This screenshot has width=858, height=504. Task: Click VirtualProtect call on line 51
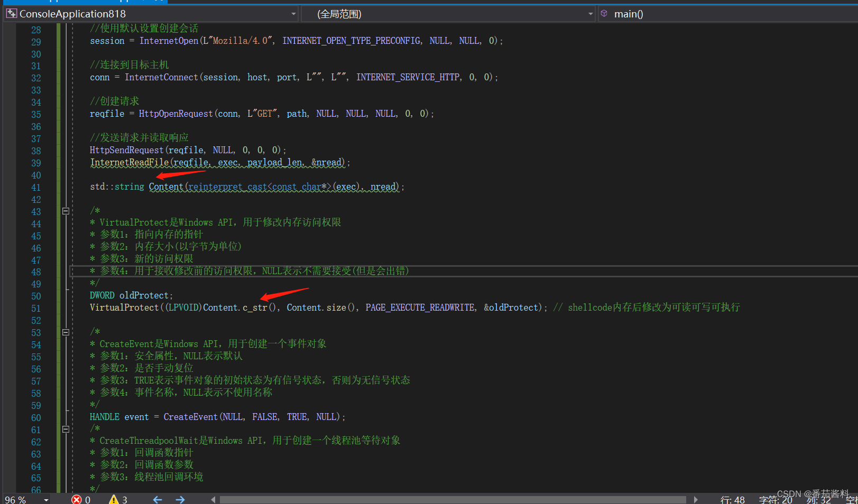tap(124, 307)
